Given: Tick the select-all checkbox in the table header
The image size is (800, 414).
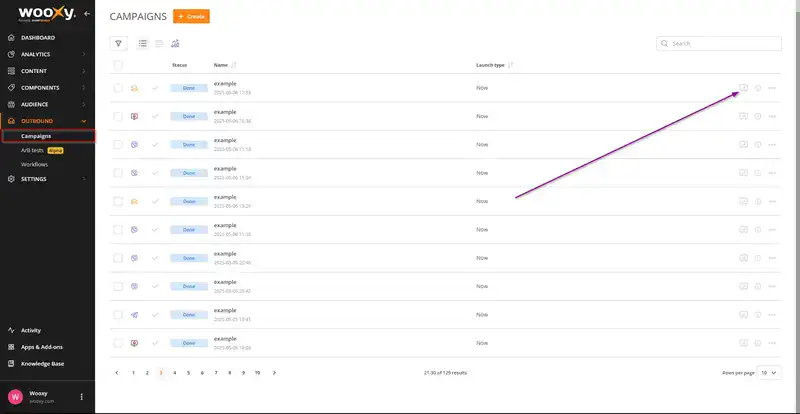Looking at the screenshot, I should 118,65.
